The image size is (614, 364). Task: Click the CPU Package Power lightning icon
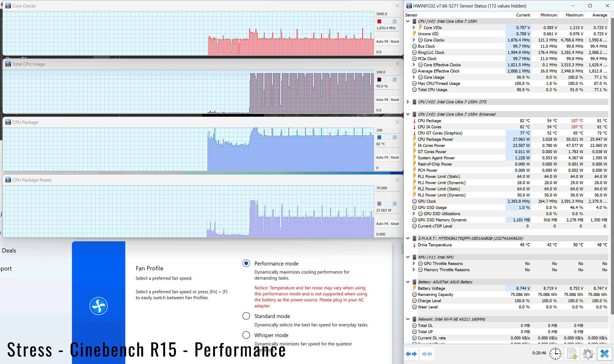pyautogui.click(x=414, y=139)
